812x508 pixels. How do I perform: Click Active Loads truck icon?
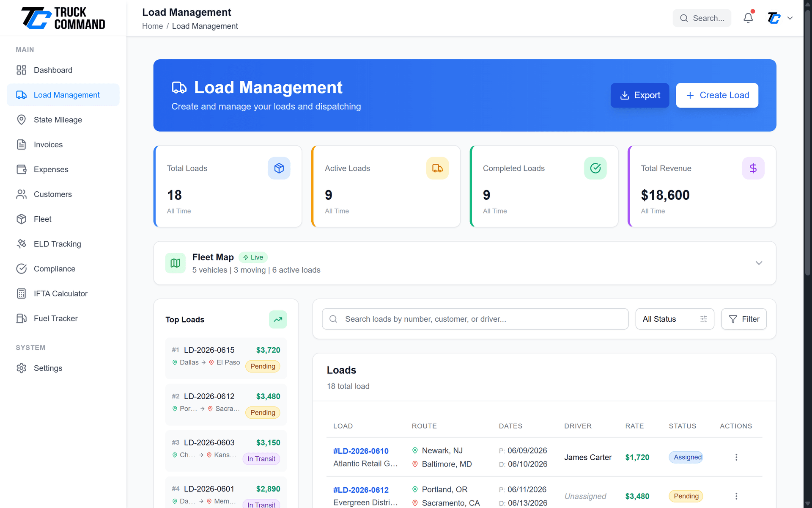pos(437,168)
